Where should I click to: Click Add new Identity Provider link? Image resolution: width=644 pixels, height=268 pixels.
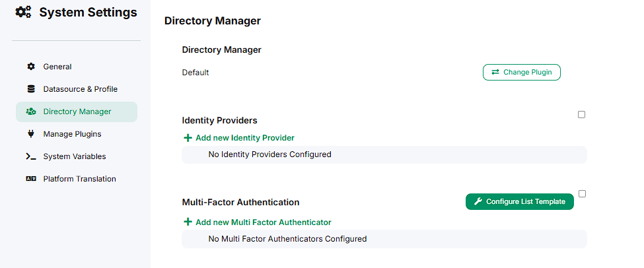[x=245, y=138]
